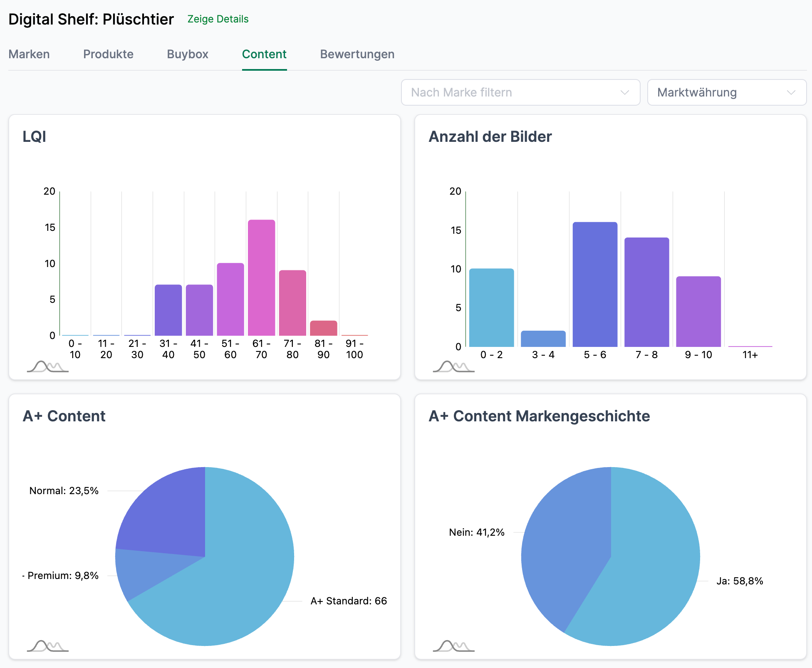Click the 61 - 70 LQI bar

261,277
